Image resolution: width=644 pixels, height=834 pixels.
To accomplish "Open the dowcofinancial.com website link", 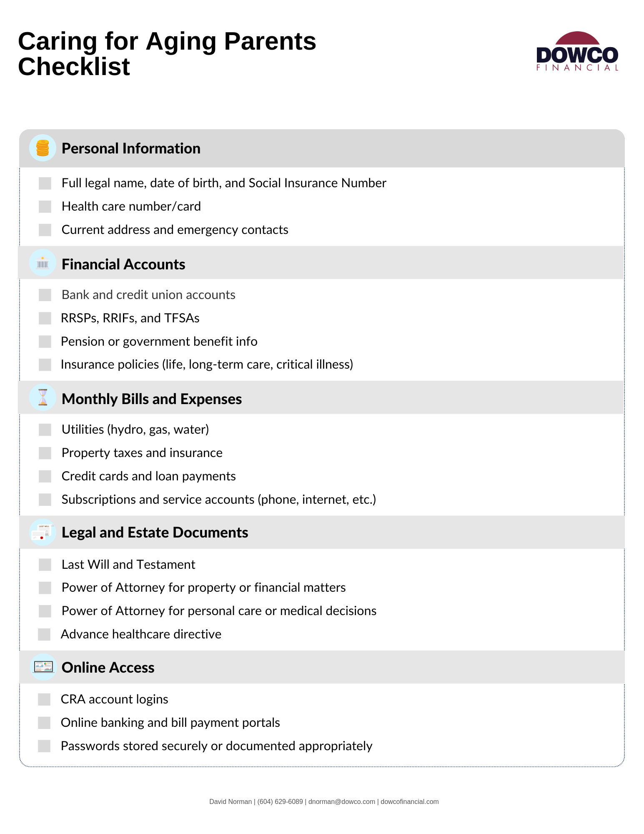I will click(409, 801).
